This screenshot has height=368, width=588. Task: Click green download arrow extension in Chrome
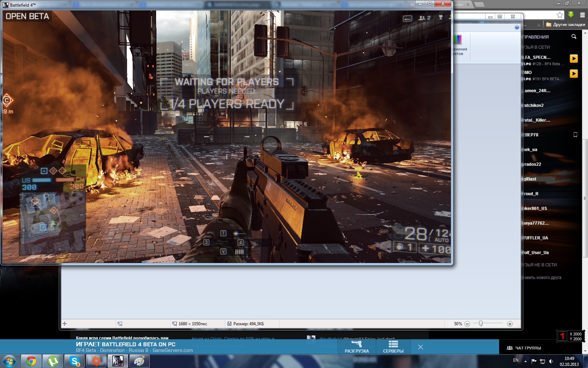(571, 15)
